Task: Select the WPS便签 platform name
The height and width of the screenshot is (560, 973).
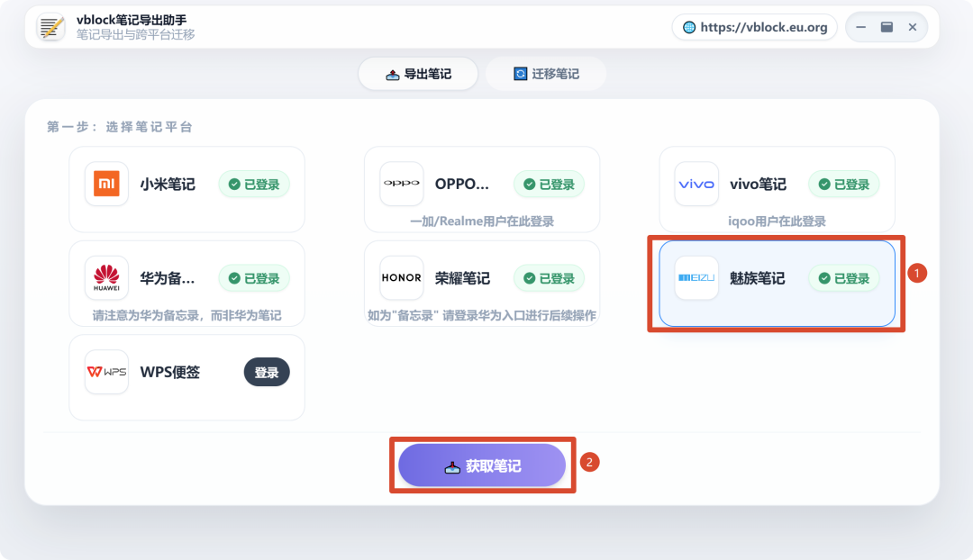Action: click(170, 372)
